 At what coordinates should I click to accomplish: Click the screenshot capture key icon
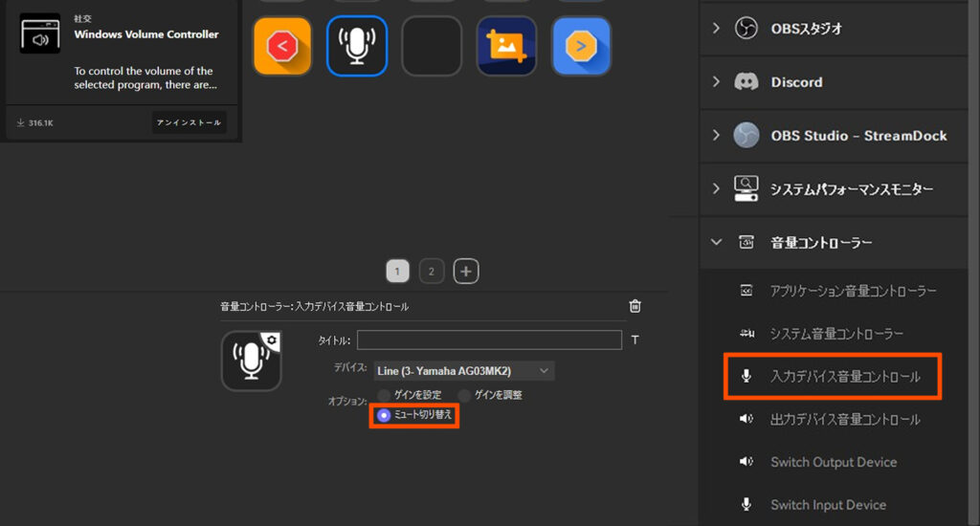506,46
